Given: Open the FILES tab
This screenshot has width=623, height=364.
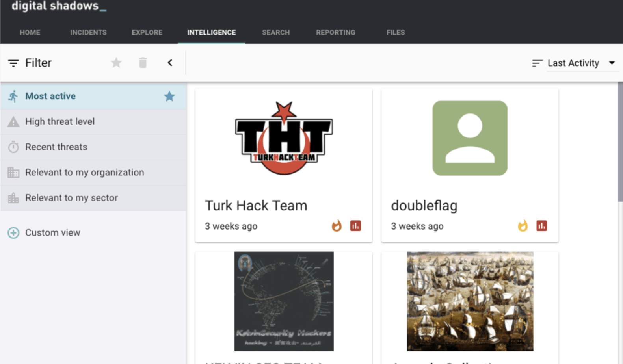Looking at the screenshot, I should [396, 32].
